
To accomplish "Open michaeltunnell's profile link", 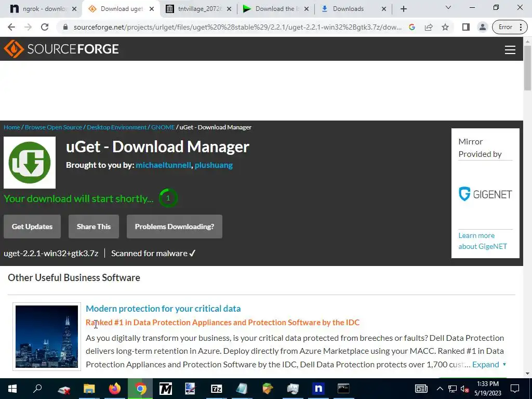I will pyautogui.click(x=163, y=165).
